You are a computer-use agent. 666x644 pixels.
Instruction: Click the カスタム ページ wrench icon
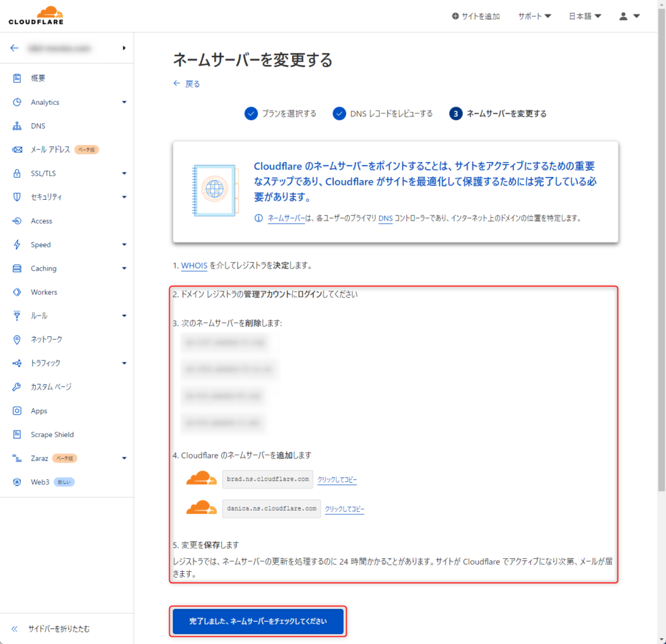pos(17,387)
